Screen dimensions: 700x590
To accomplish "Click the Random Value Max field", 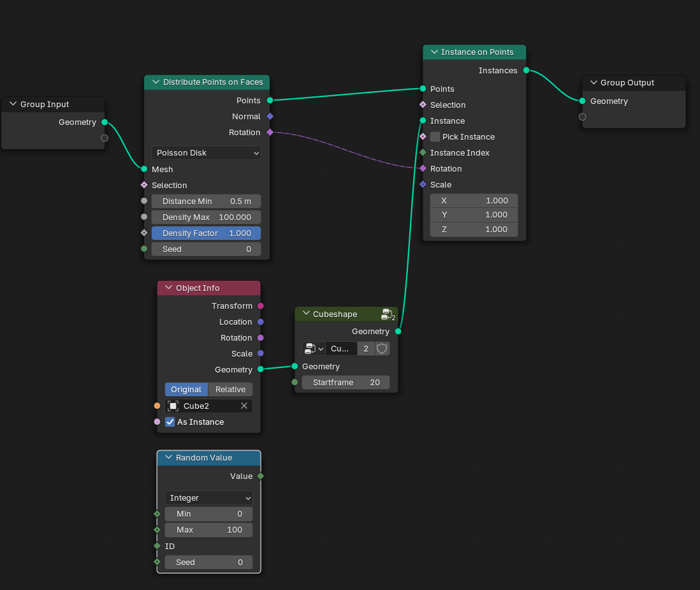I will pyautogui.click(x=208, y=529).
